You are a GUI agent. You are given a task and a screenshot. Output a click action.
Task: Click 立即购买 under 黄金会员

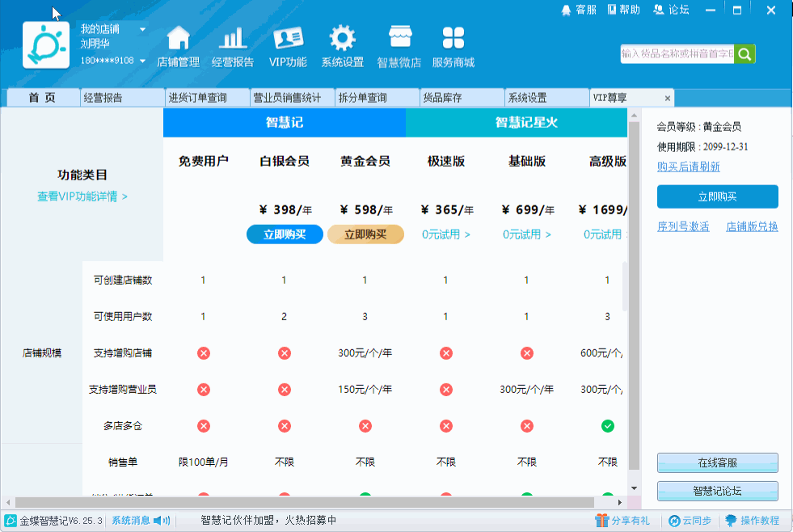tap(365, 234)
